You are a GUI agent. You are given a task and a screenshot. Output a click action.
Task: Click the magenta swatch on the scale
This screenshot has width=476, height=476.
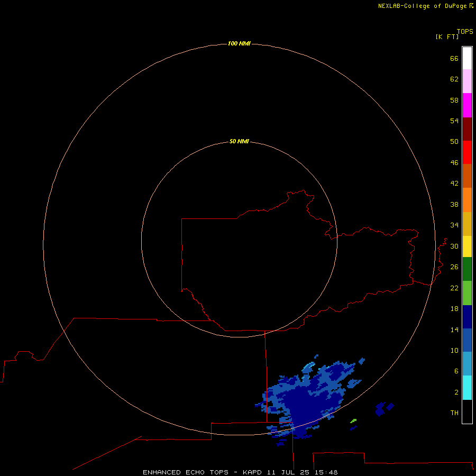tap(467, 105)
